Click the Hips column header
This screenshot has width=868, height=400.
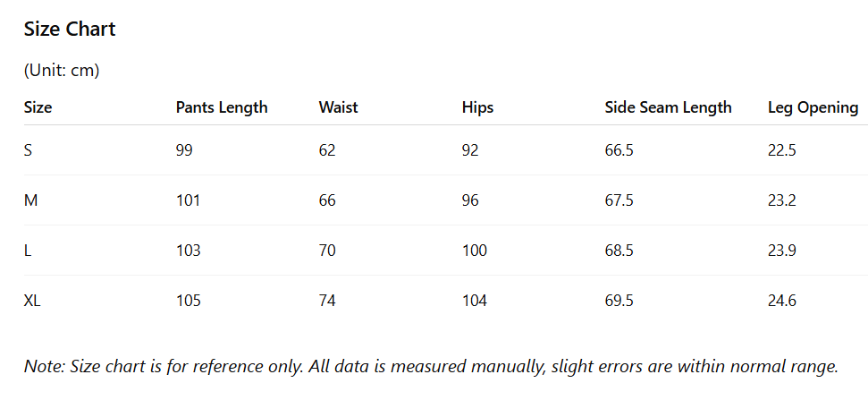click(x=477, y=107)
